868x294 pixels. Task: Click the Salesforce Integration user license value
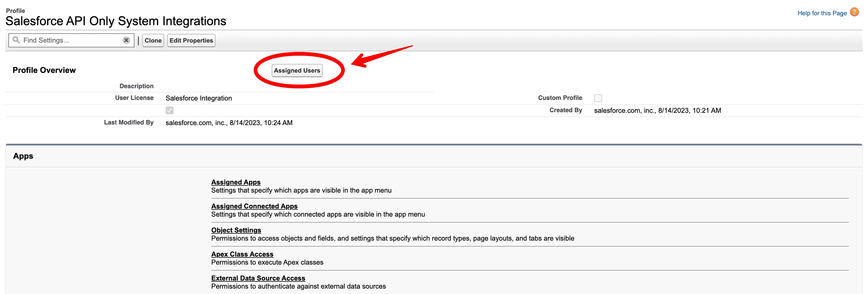pos(198,98)
